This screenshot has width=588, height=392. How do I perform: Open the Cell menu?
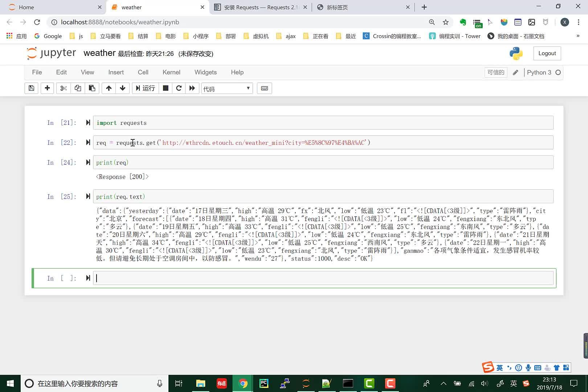(x=143, y=72)
